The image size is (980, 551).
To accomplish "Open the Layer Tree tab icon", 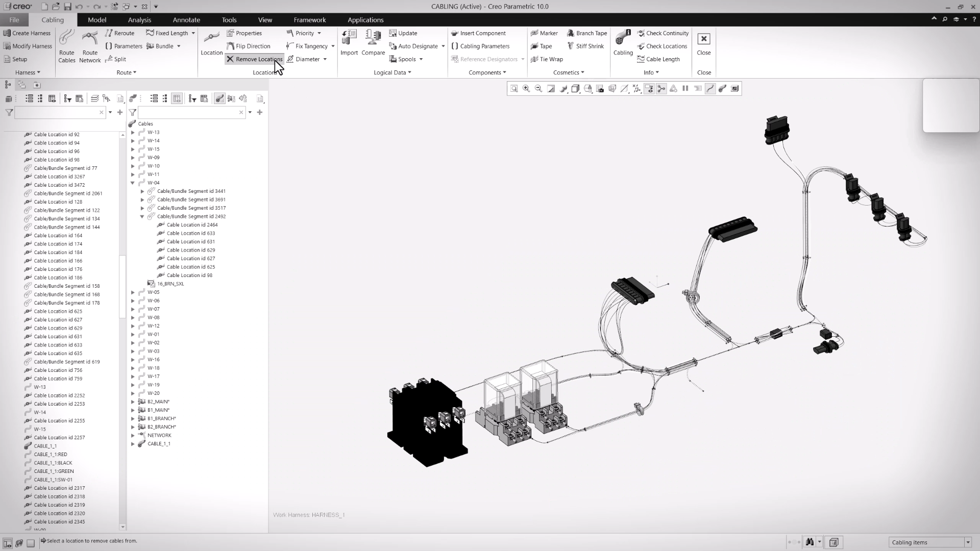I will pyautogui.click(x=22, y=85).
